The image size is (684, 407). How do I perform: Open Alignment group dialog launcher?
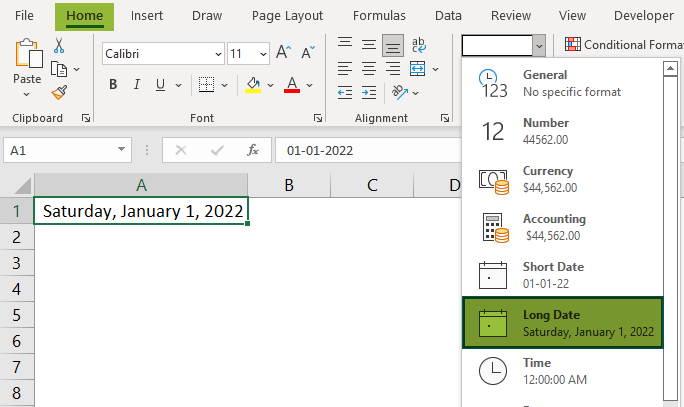click(x=445, y=118)
